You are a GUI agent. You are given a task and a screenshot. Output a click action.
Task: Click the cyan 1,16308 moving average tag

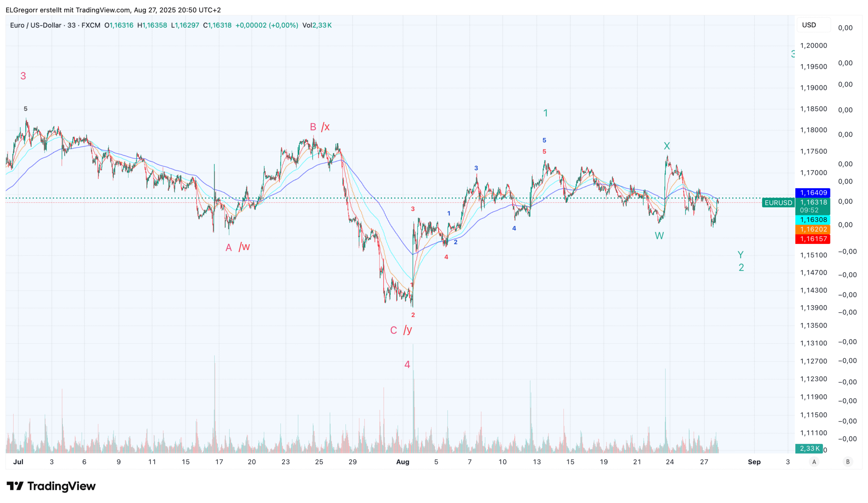click(813, 220)
